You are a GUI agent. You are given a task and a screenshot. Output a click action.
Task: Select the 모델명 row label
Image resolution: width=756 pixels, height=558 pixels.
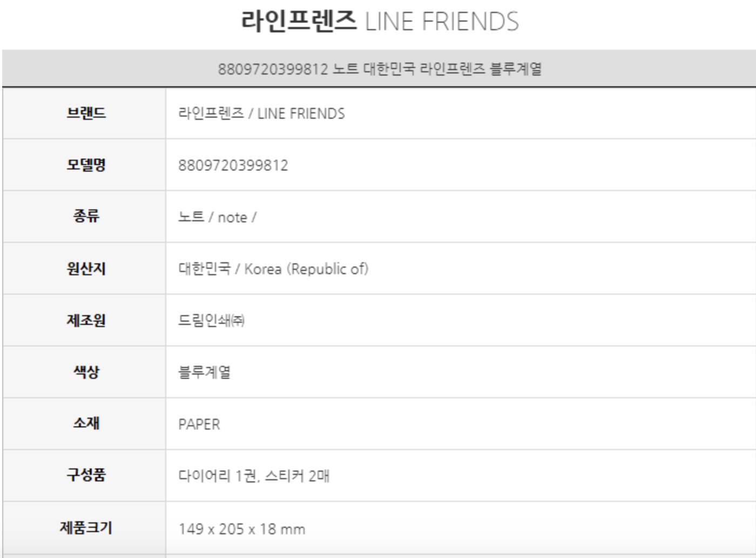(x=86, y=165)
